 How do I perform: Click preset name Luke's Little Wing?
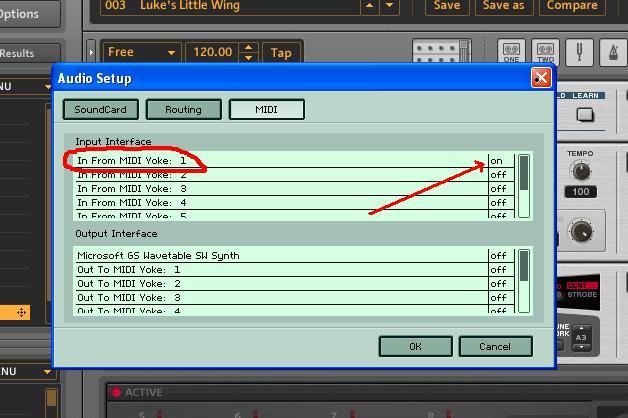point(190,5)
